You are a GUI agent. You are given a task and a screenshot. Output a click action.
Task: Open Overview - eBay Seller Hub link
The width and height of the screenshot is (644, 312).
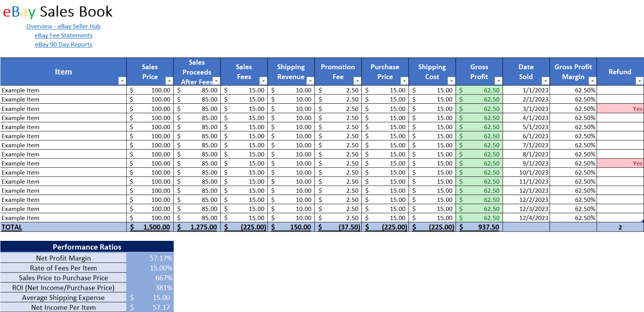[63, 26]
